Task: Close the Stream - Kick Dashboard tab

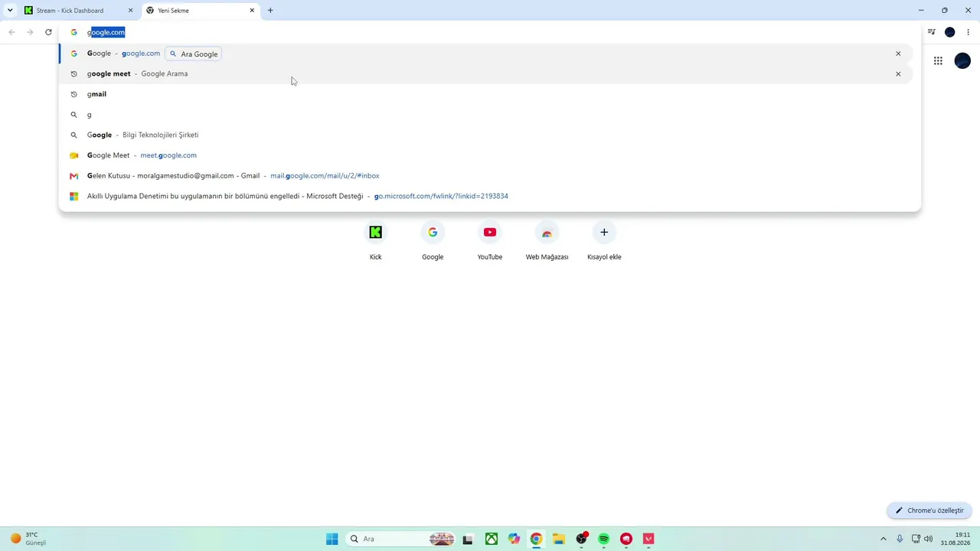Action: (130, 11)
